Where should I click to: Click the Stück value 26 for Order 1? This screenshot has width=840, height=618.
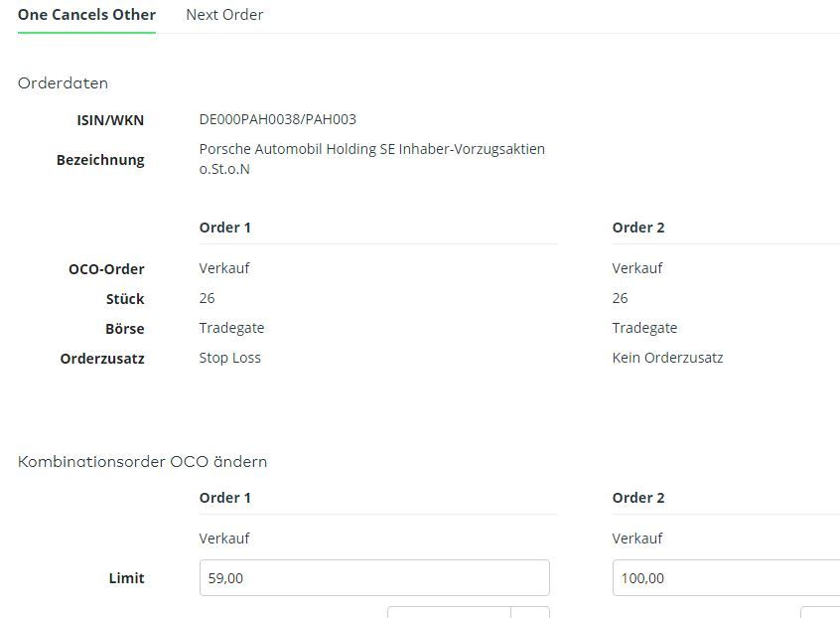pyautogui.click(x=207, y=298)
